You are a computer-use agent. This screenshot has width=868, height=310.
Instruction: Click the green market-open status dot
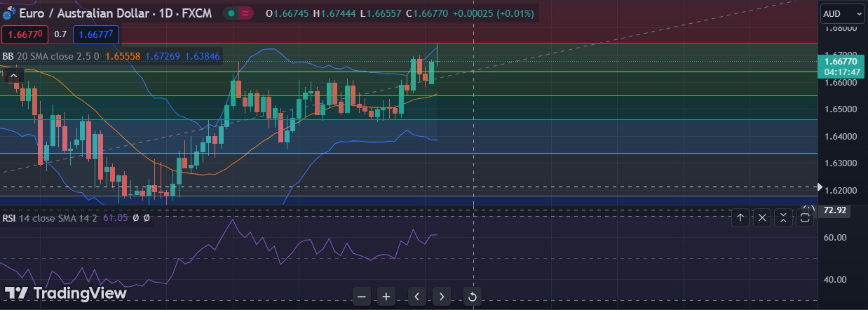pyautogui.click(x=231, y=13)
